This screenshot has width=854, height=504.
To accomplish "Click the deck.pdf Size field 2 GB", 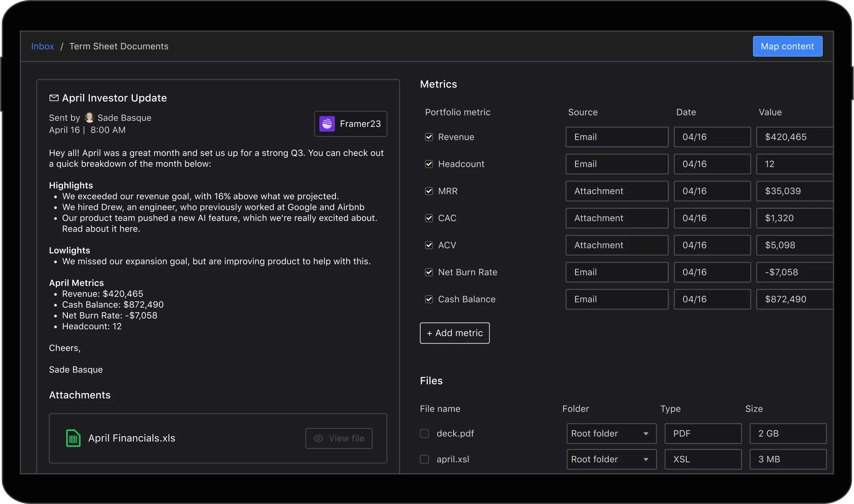I will pos(788,433).
